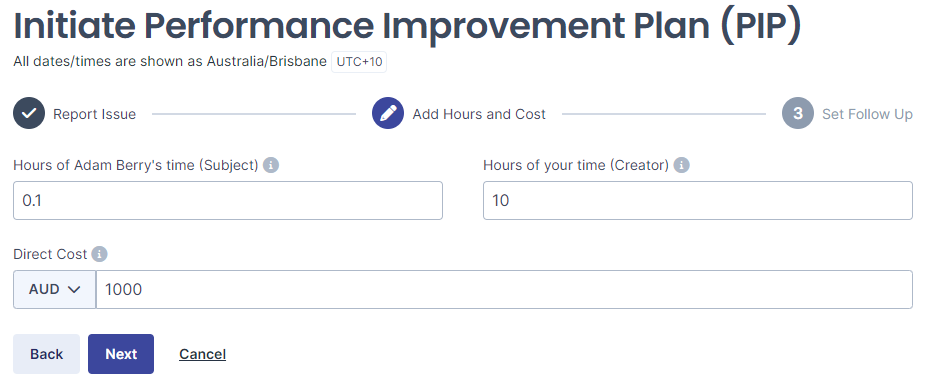928x382 pixels.
Task: Click into the Direct Cost amount field
Action: [x=504, y=290]
